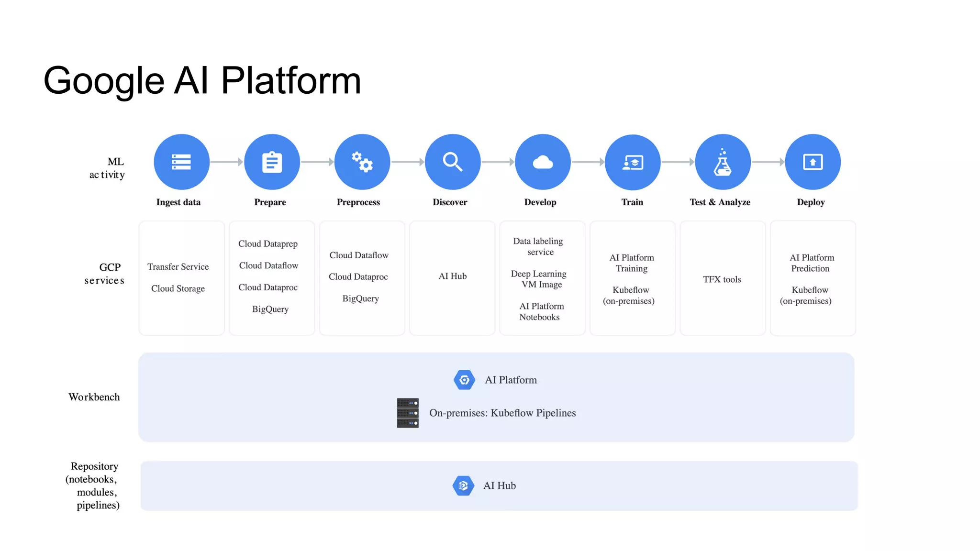Viewport: 980px width, 551px height.
Task: Click 'BigQuery' in the Preprocess card
Action: (x=361, y=299)
